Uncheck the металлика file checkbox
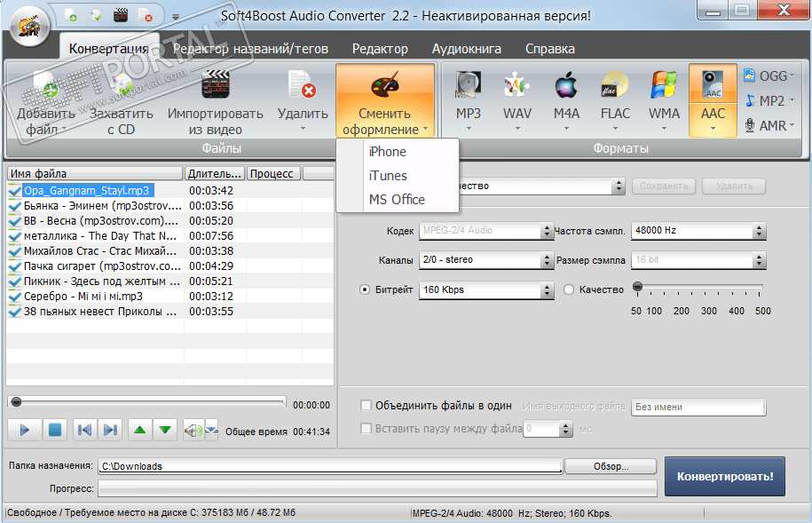 coord(15,236)
